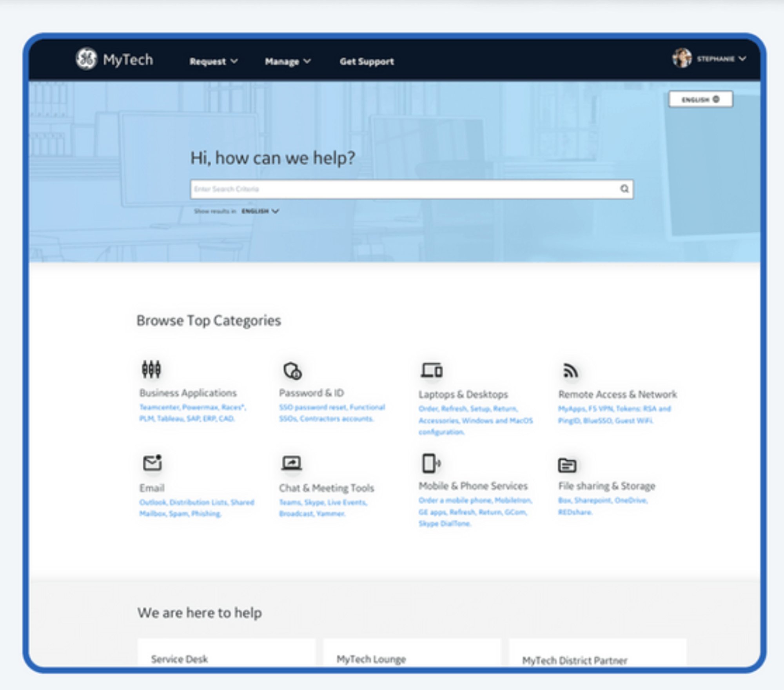
Task: Select the Business Applications category icon
Action: [151, 369]
